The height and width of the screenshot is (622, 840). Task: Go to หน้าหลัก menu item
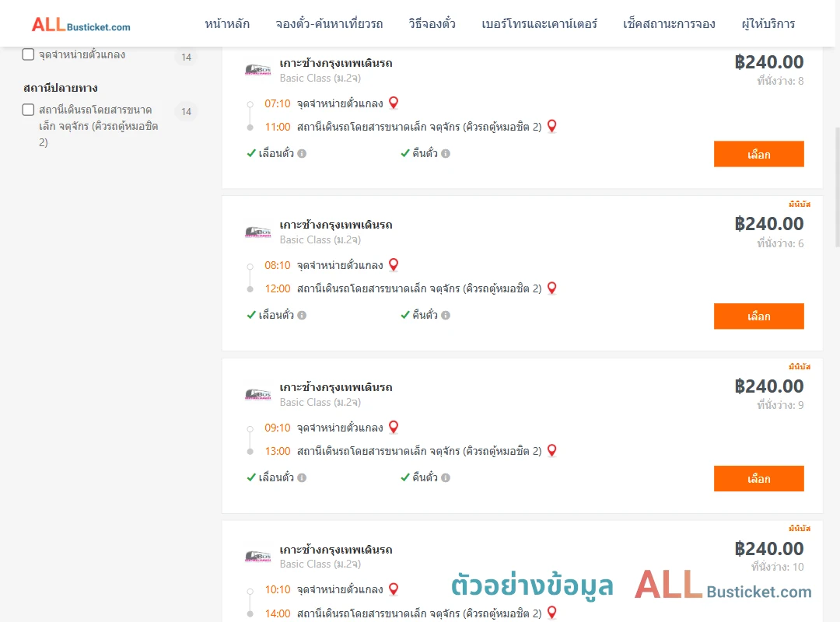(x=227, y=24)
